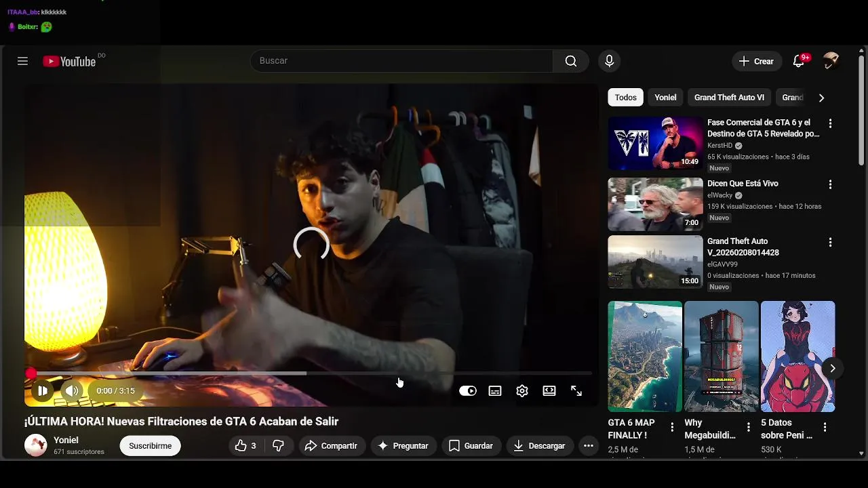Select the Yoniel filter chip
The width and height of the screenshot is (868, 488).
click(x=665, y=98)
